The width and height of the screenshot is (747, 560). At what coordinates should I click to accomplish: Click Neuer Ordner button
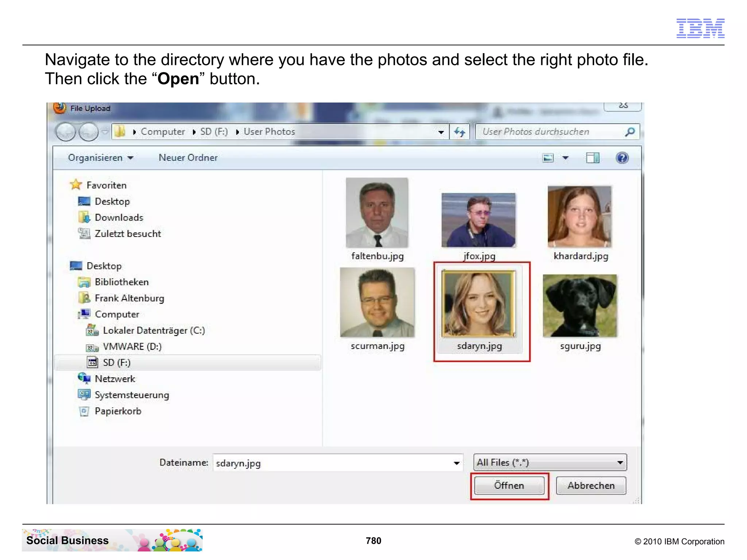click(188, 158)
